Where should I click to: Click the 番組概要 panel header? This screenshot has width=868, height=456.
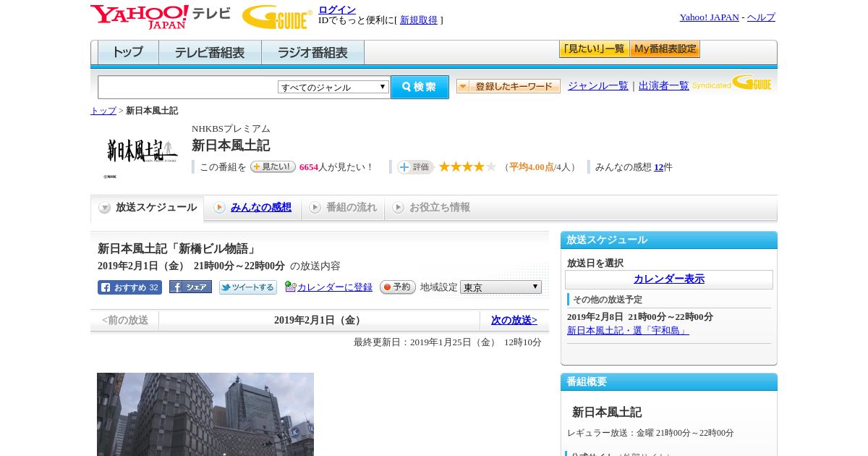coord(669,382)
